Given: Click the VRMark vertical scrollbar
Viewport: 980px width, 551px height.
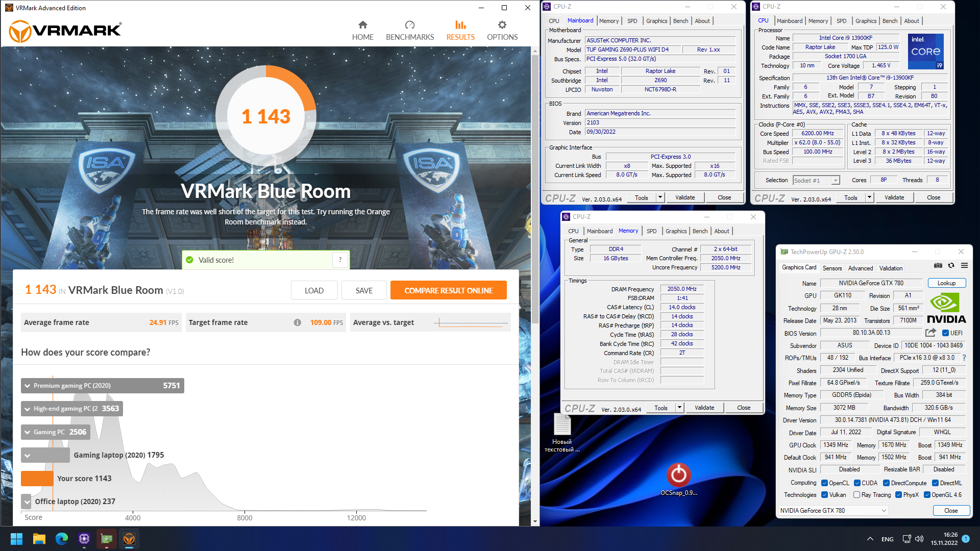Looking at the screenshot, I should click(x=535, y=189).
